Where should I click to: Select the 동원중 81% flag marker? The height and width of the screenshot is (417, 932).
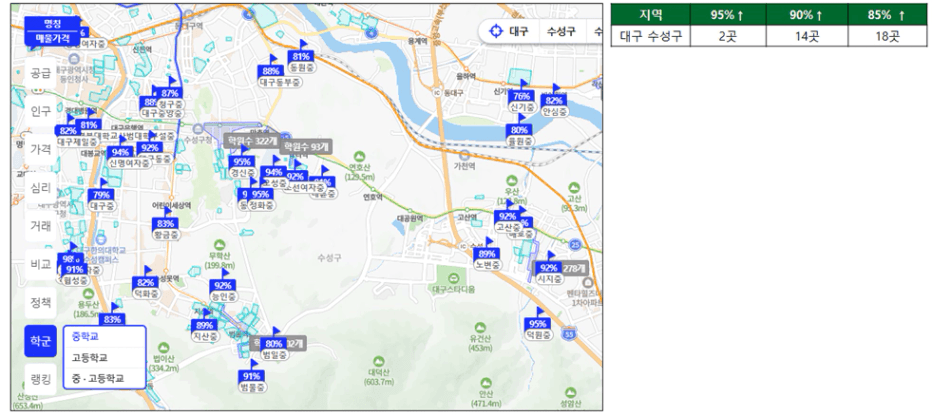(301, 56)
